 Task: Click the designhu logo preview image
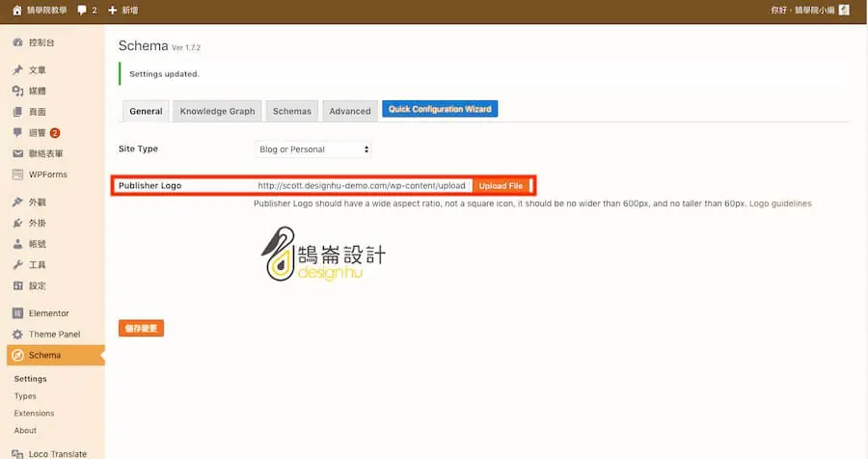(x=323, y=255)
